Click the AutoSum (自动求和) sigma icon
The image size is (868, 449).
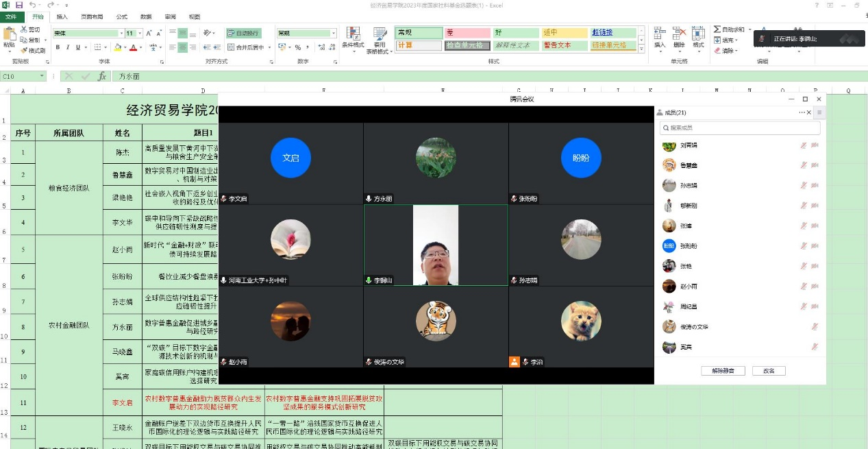(717, 29)
